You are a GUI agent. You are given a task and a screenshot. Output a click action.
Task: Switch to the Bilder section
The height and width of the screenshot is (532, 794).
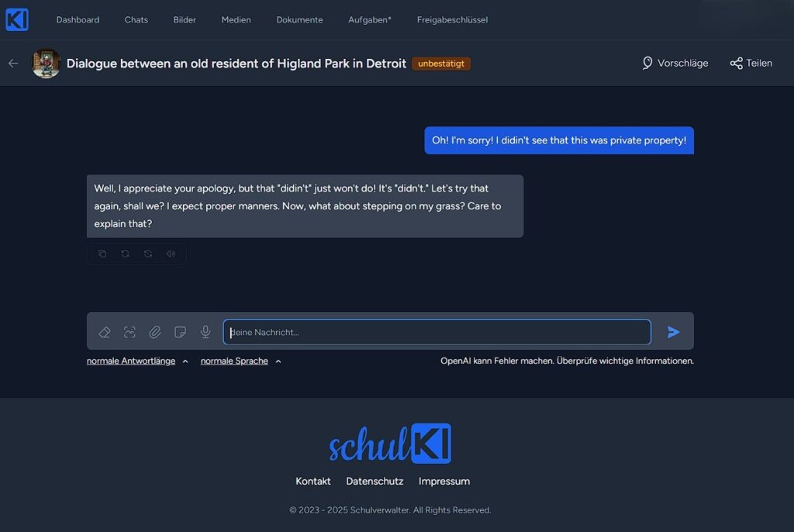click(x=185, y=20)
